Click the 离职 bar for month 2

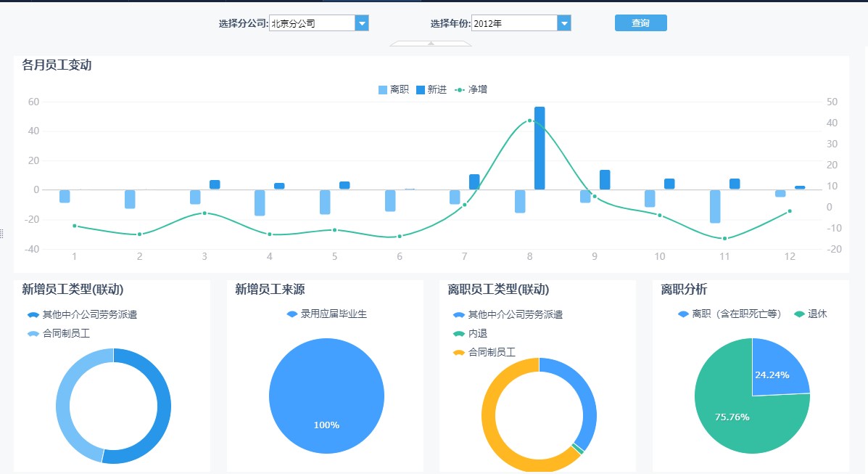click(130, 199)
